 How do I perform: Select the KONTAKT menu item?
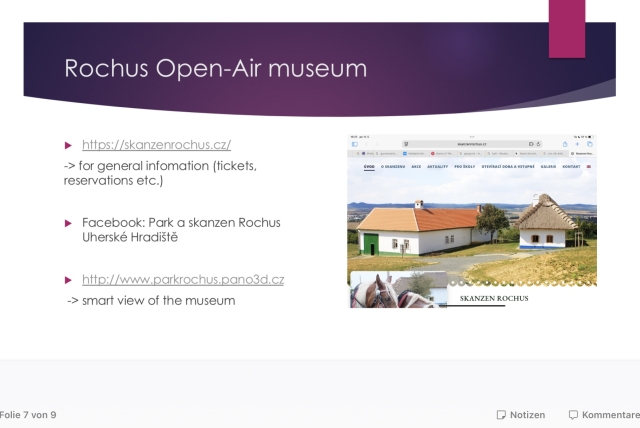[572, 168]
